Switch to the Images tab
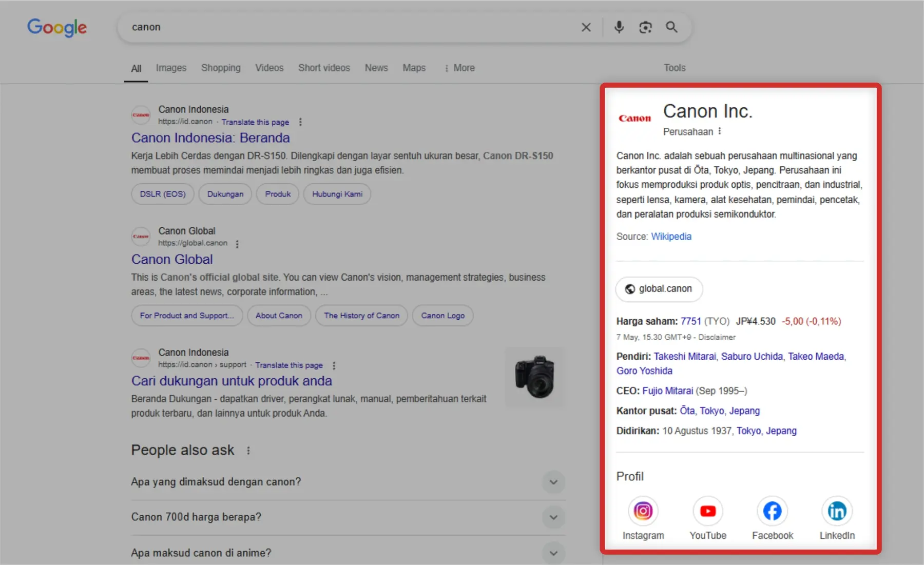Image resolution: width=924 pixels, height=565 pixels. point(171,68)
